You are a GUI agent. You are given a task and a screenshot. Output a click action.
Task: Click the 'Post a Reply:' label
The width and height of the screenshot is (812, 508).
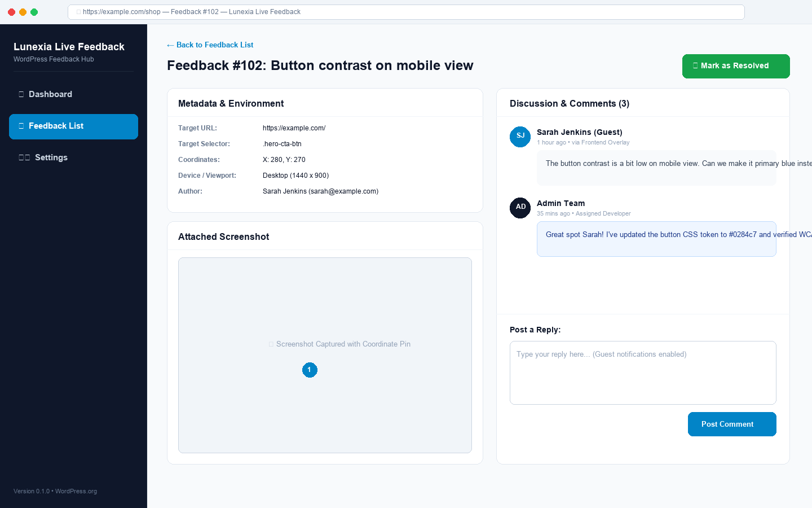tap(535, 330)
